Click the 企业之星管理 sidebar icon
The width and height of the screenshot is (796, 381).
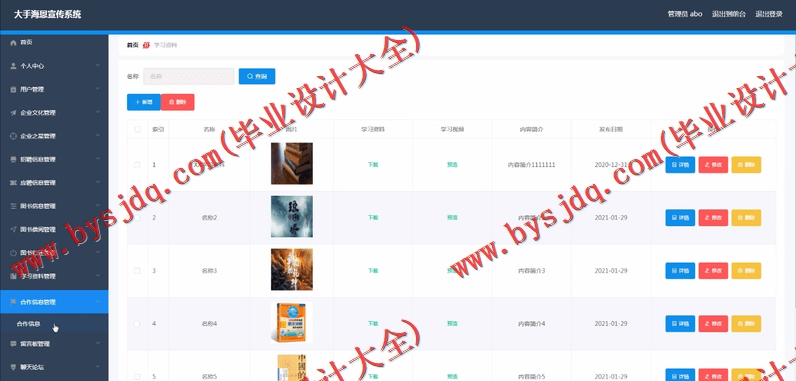[14, 136]
